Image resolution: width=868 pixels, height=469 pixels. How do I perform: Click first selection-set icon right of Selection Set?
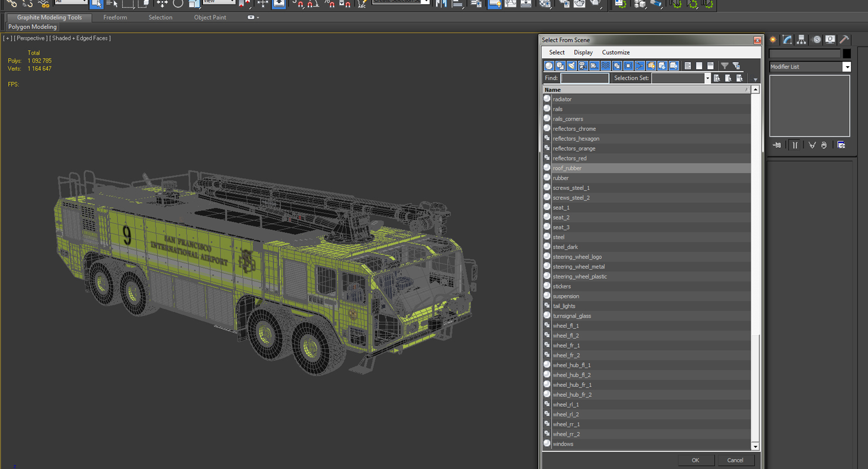coord(717,78)
